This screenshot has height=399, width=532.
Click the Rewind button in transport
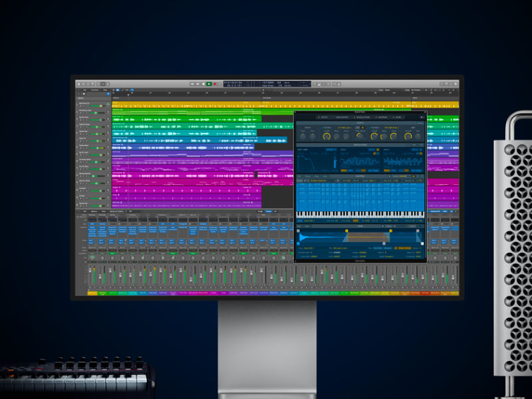[192, 84]
